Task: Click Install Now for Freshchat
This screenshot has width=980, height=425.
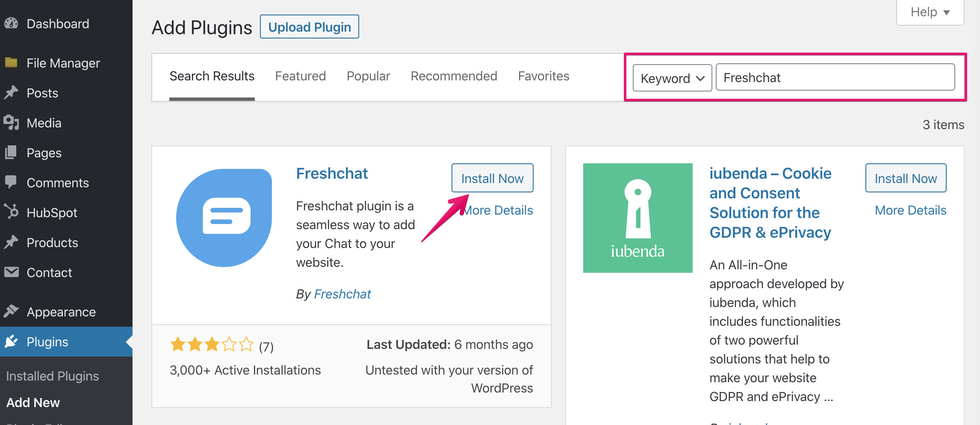Action: tap(492, 178)
